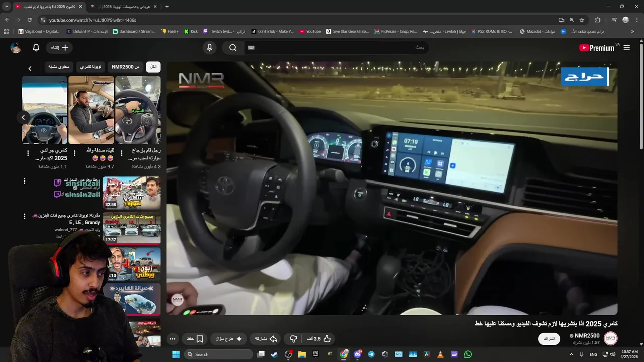Screen dimensions: 644x362
Task: Select the 'تويوتا كامري' filter chip
Action: 91,67
